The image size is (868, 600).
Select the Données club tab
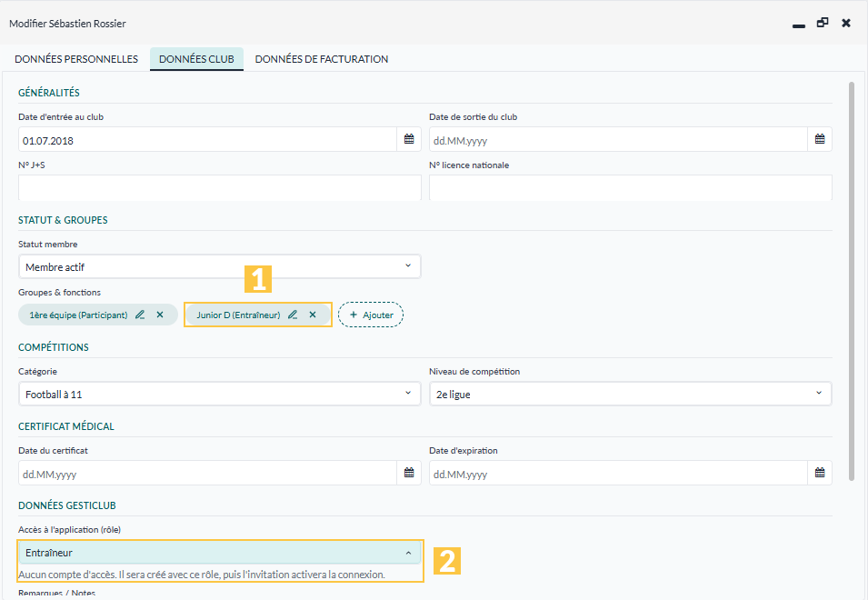tap(196, 59)
